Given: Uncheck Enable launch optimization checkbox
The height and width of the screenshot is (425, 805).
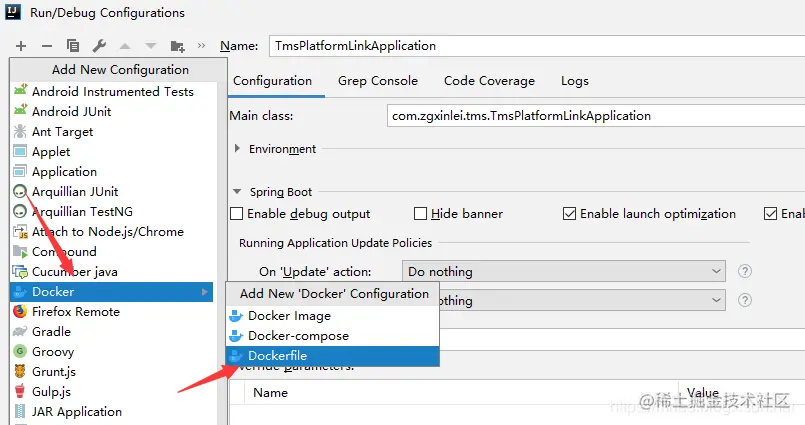Looking at the screenshot, I should (x=569, y=214).
